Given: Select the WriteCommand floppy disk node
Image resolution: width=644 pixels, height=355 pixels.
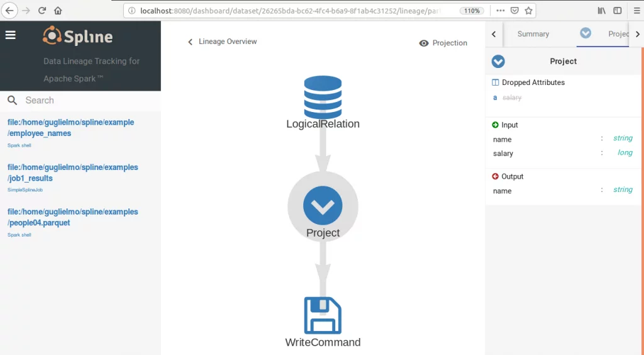Looking at the screenshot, I should click(323, 315).
